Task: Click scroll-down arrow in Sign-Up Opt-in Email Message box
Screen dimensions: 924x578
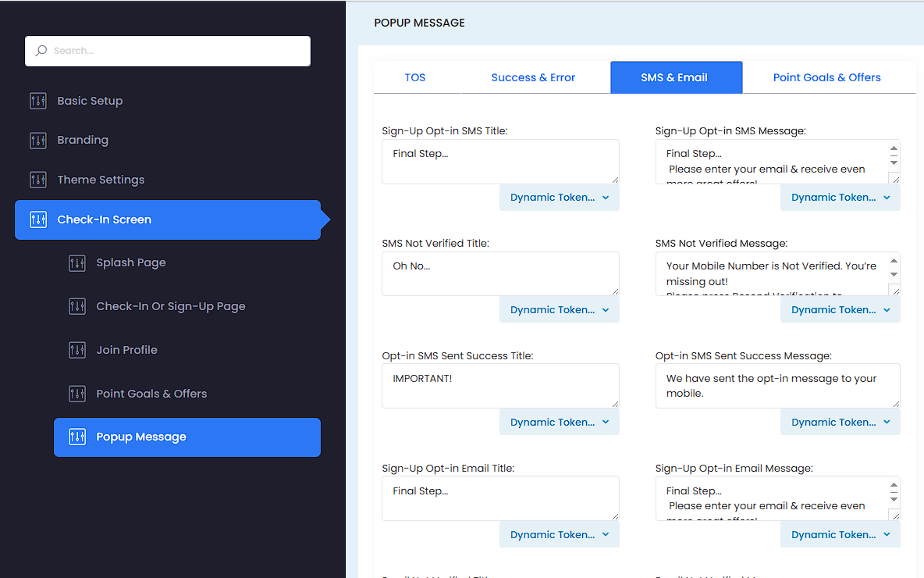Action: tap(894, 499)
